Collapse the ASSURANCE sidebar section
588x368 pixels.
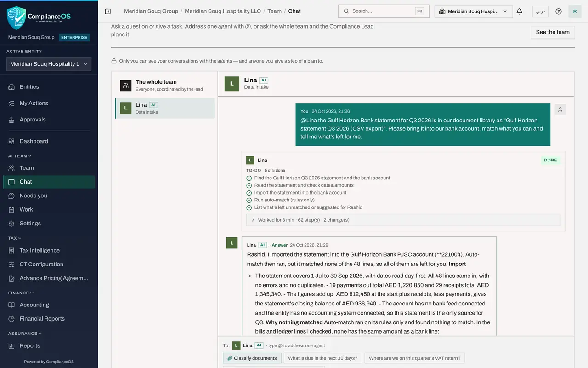[x=25, y=333]
